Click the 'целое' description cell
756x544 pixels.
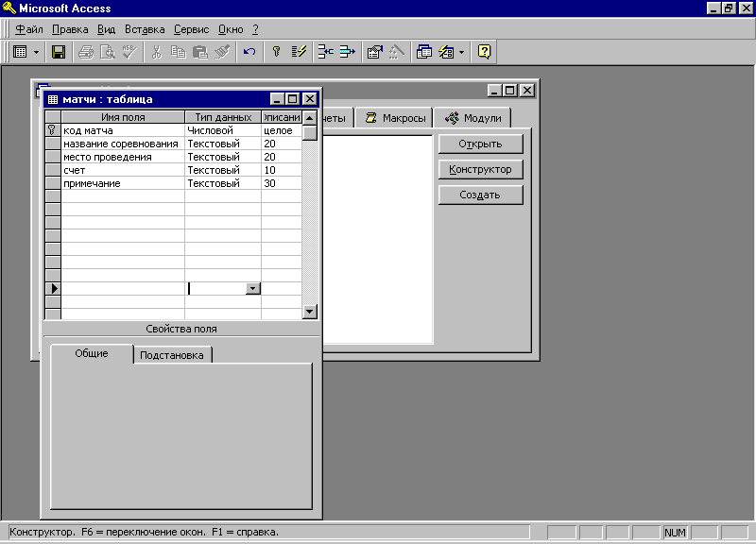click(282, 130)
